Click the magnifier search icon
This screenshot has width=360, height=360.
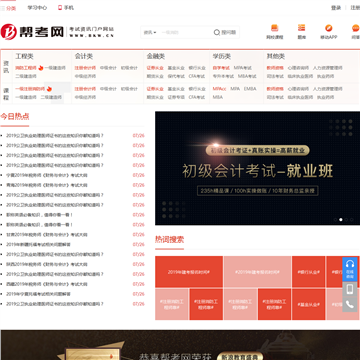pos(217,32)
